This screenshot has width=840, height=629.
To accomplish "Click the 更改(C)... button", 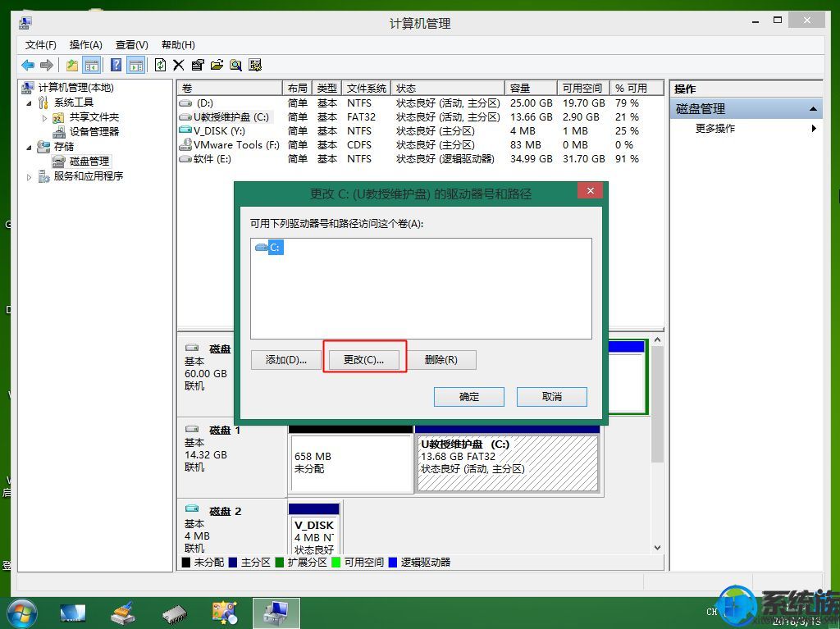I will 363,359.
